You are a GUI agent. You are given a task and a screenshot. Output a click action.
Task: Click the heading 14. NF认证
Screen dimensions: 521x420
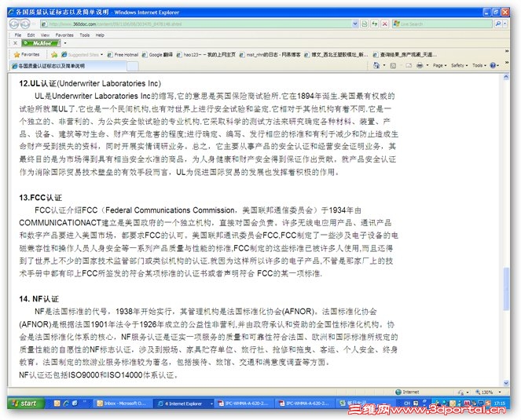tap(39, 299)
